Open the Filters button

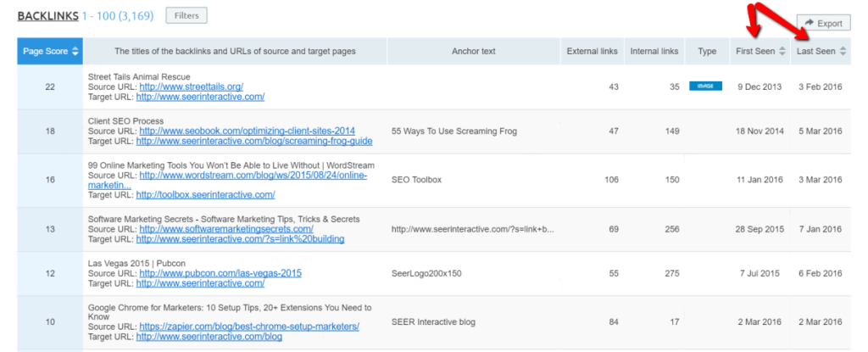[x=186, y=15]
